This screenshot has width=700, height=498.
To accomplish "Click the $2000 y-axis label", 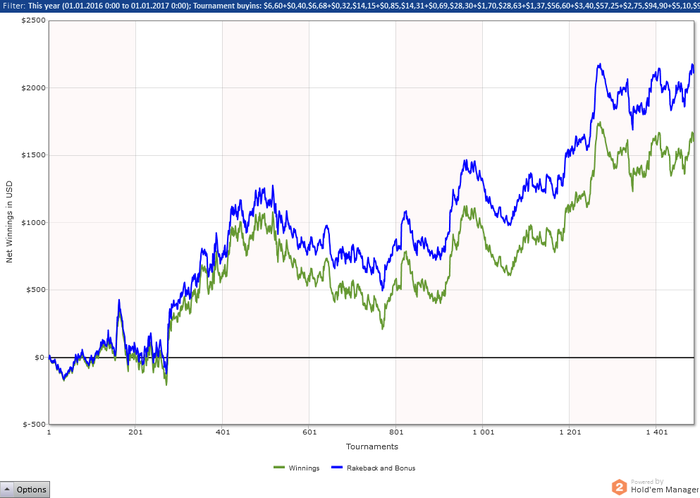I will 33,88.
